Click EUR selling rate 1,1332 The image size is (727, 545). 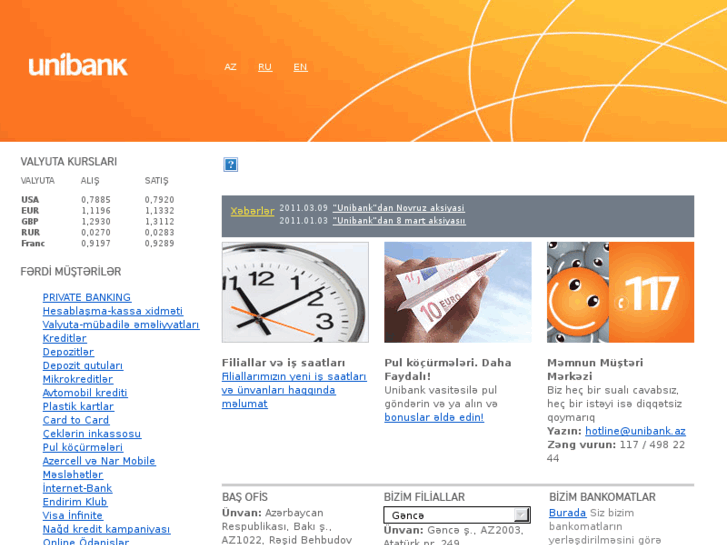(x=159, y=211)
